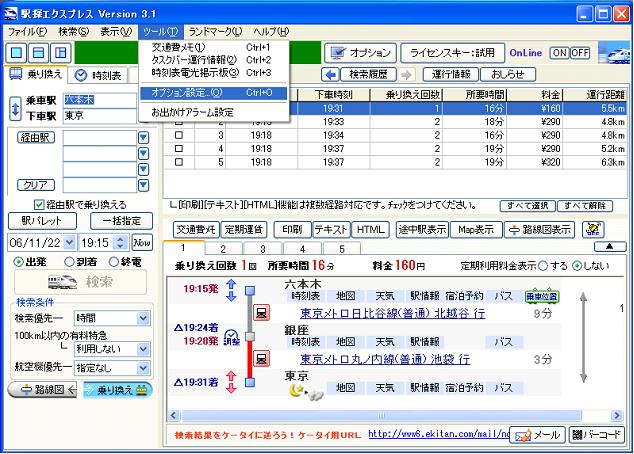This screenshot has height=454, width=634.
Task: Send results via メール button
Action: click(537, 435)
